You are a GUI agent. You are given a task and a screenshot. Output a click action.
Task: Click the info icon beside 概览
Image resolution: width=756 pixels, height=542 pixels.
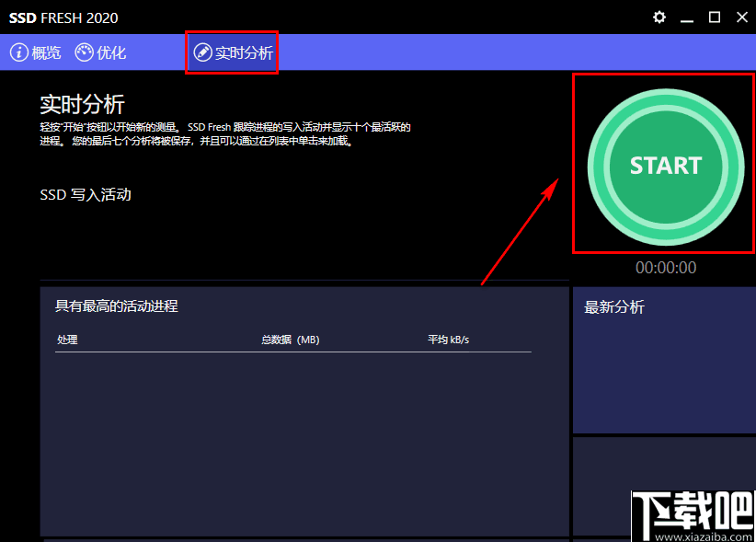point(20,52)
